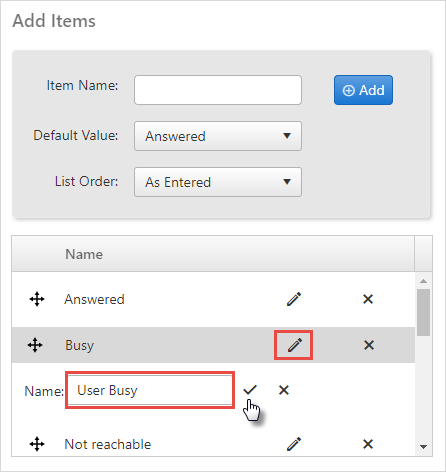Click the edit pencil for Busy
446x472 pixels.
[x=295, y=345]
